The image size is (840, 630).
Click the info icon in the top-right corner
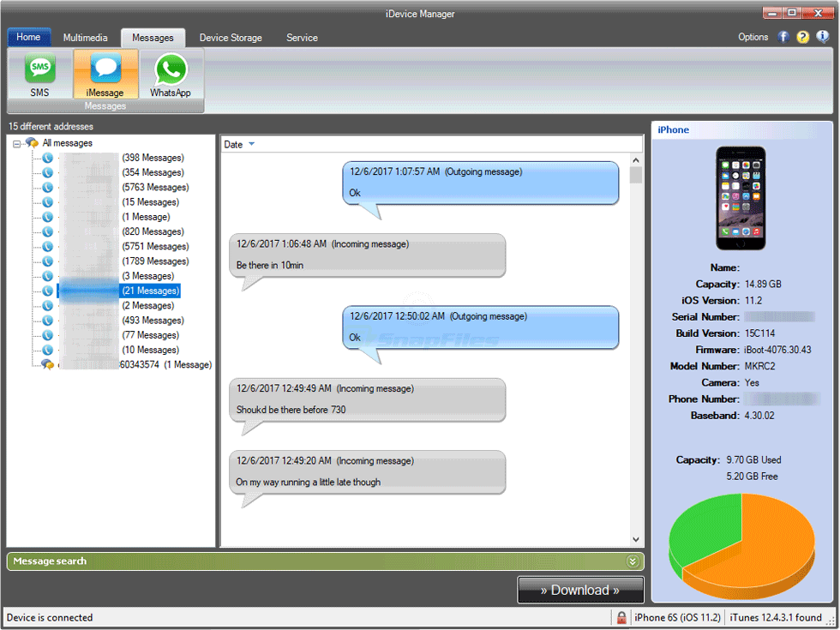(x=822, y=37)
